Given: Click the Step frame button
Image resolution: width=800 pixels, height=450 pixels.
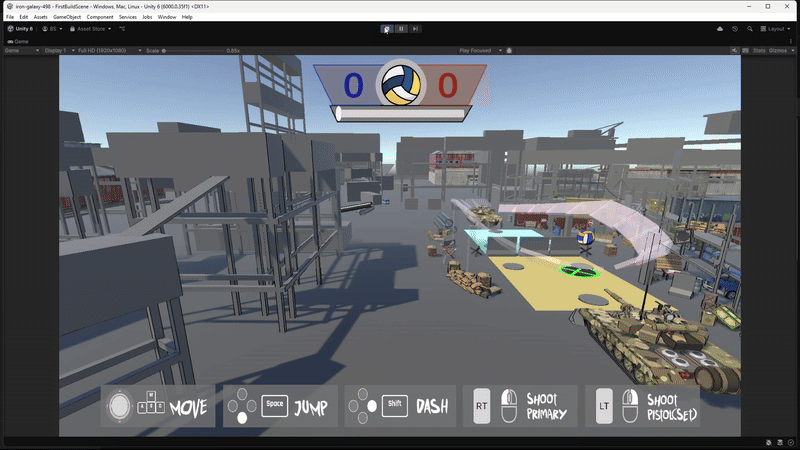Looking at the screenshot, I should 415,29.
